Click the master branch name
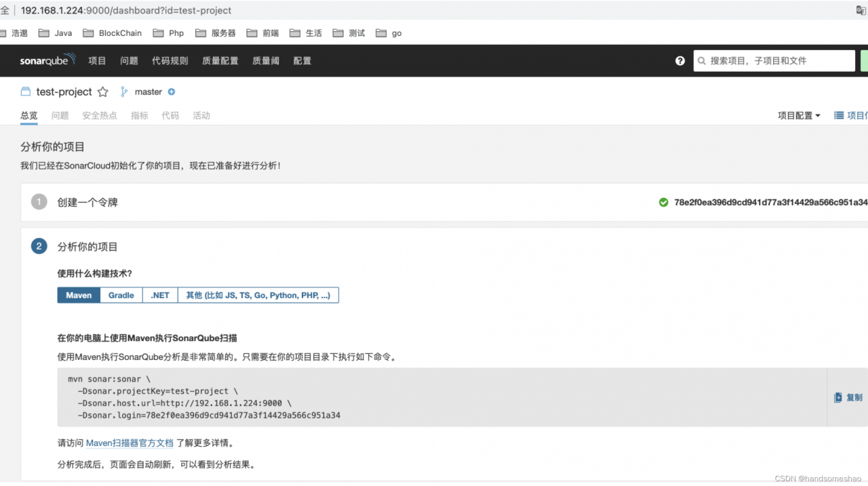Image resolution: width=868 pixels, height=486 pixels. (x=149, y=92)
